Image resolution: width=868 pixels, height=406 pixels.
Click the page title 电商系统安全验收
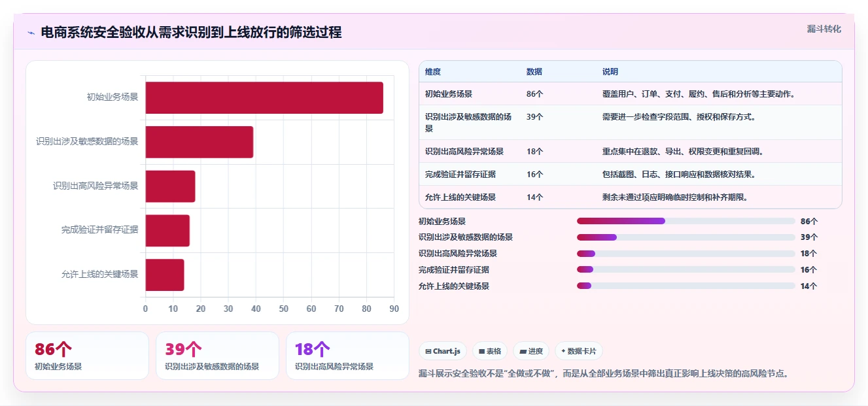(191, 33)
